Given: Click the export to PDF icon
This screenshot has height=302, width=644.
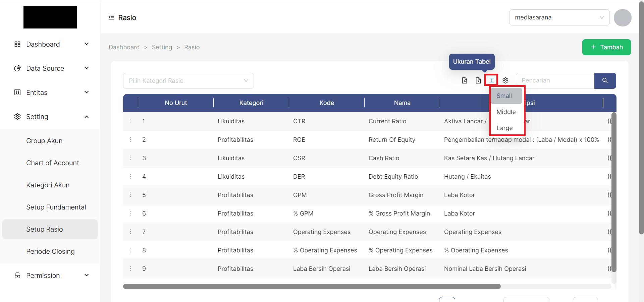Looking at the screenshot, I should point(465,80).
